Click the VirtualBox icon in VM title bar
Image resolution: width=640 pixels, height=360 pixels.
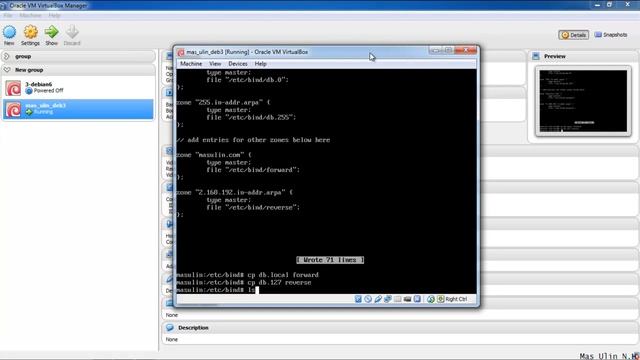click(x=181, y=52)
